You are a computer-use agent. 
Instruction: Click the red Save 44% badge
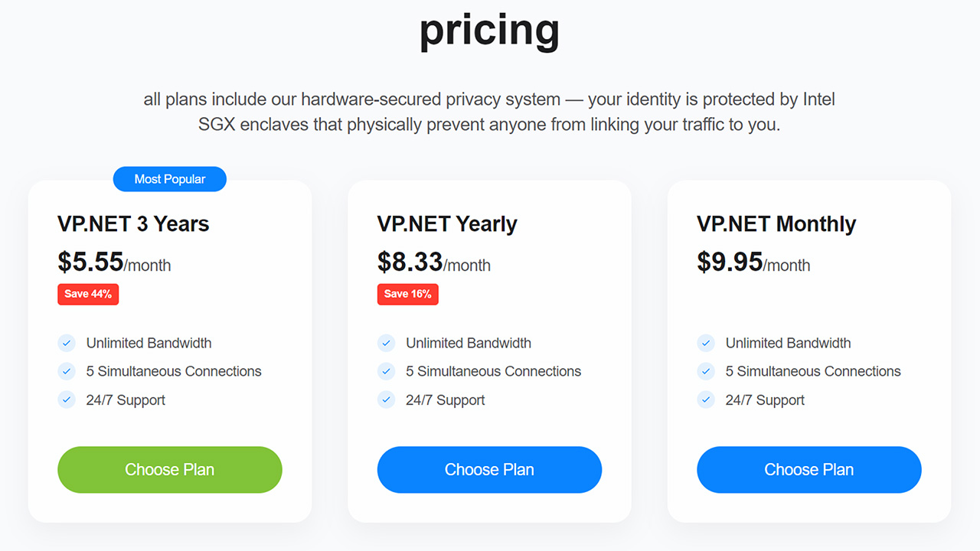88,294
